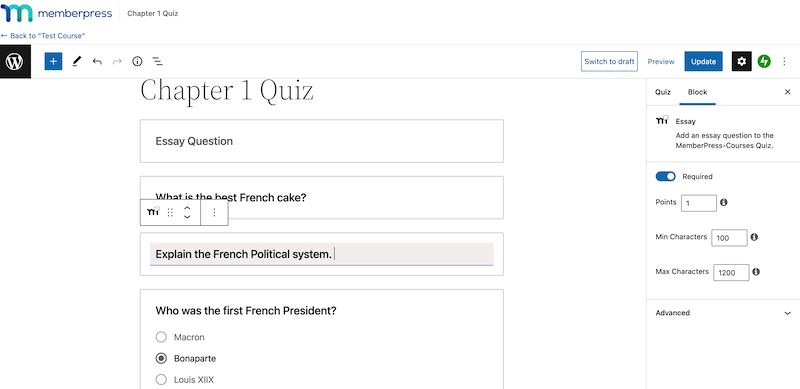The image size is (800, 389).
Task: Expand the Advanced section
Action: point(723,313)
